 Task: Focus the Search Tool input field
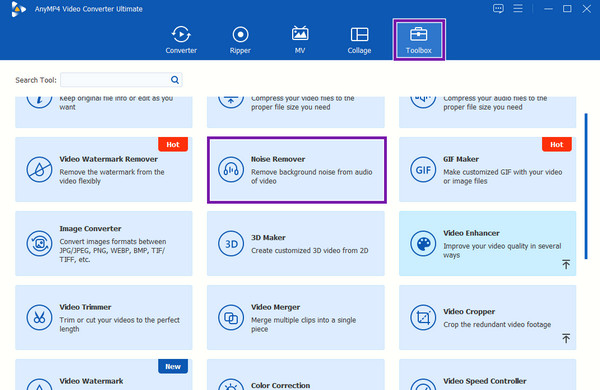click(x=121, y=80)
